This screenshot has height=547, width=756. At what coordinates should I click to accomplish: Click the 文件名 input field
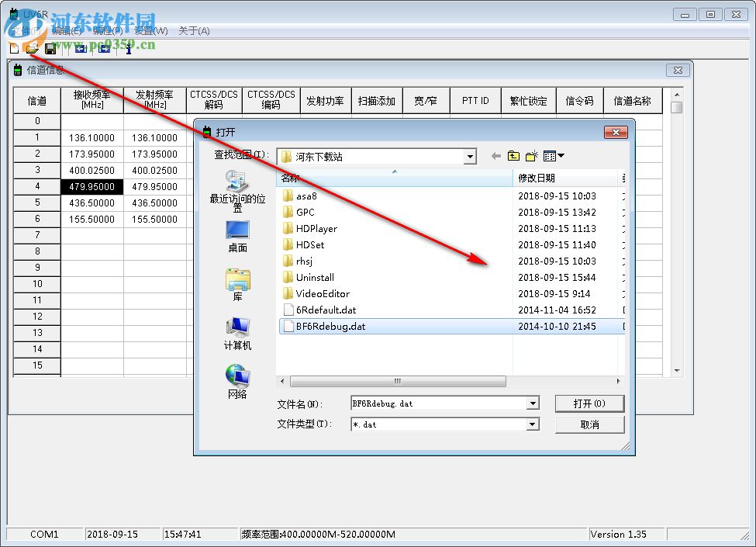(x=439, y=403)
